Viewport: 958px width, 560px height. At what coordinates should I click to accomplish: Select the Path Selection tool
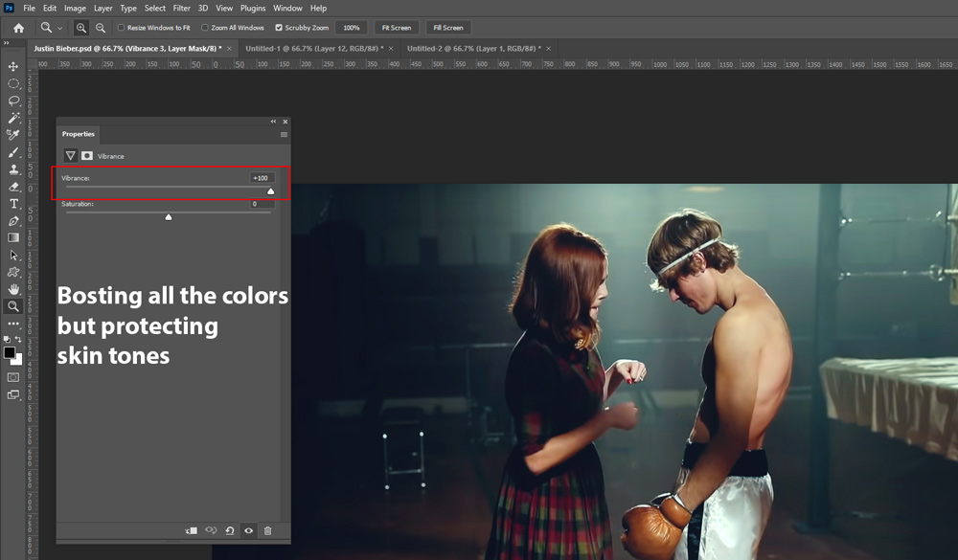point(12,256)
